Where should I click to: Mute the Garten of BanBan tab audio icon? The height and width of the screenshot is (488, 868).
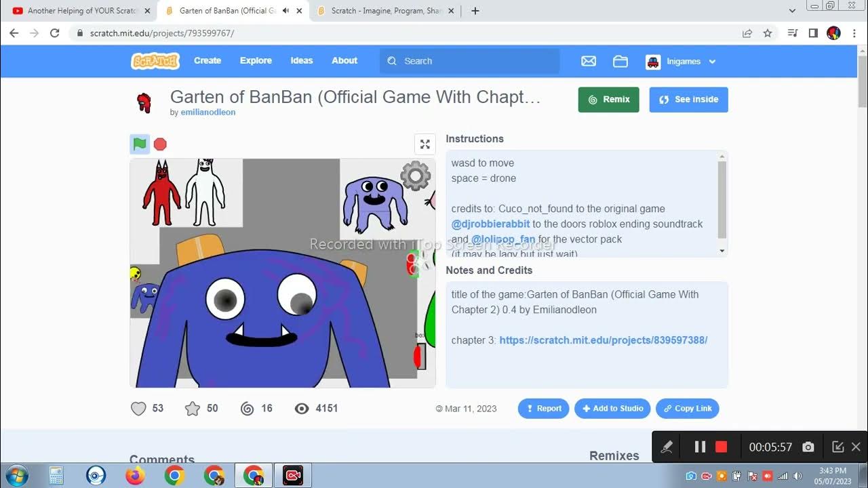pos(285,11)
